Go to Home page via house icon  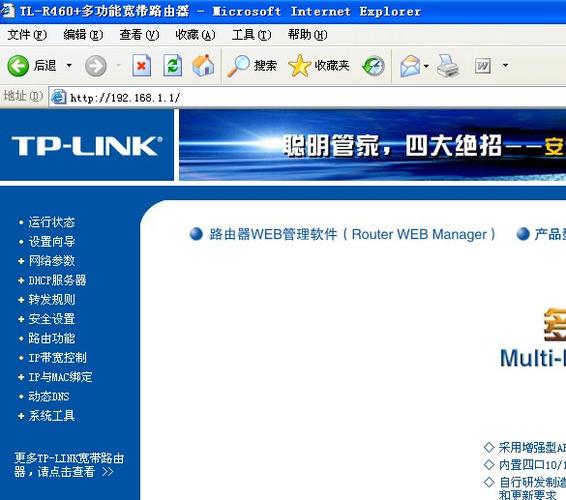coord(203,65)
